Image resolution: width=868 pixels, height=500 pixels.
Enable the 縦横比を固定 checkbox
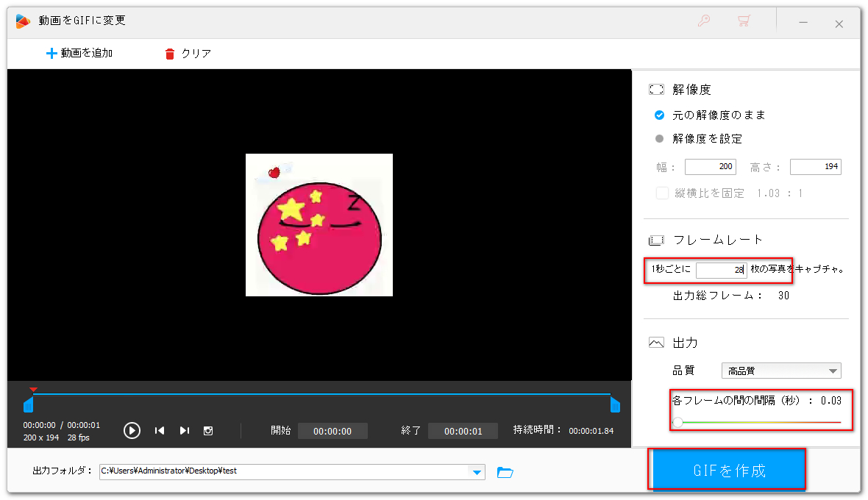point(661,193)
